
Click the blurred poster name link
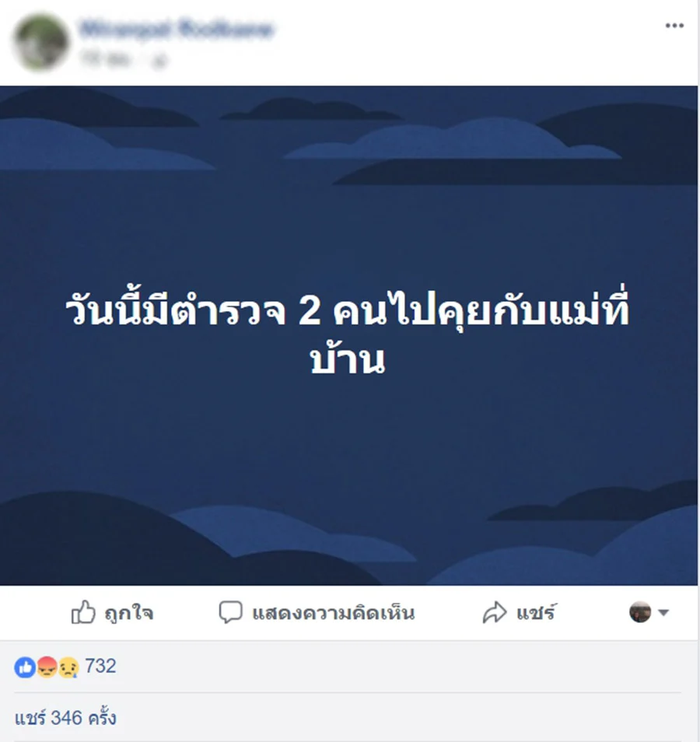(177, 30)
